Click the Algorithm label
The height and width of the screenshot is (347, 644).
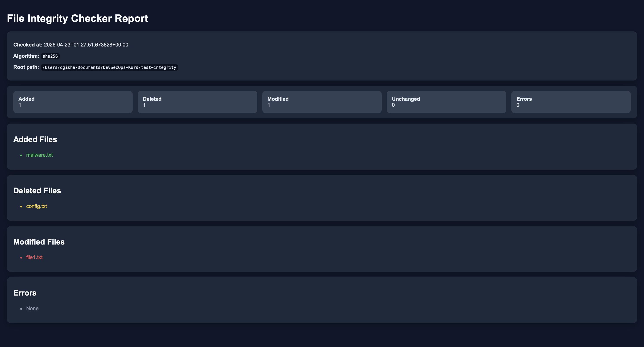tap(26, 56)
